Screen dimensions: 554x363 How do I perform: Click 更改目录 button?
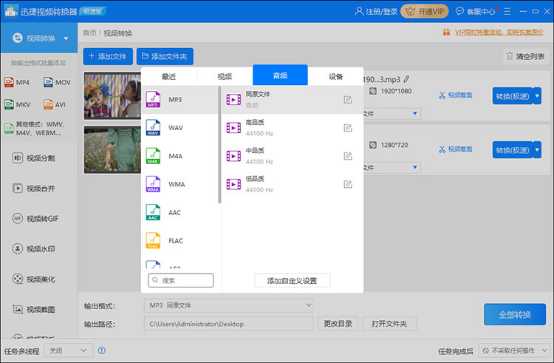click(x=338, y=323)
